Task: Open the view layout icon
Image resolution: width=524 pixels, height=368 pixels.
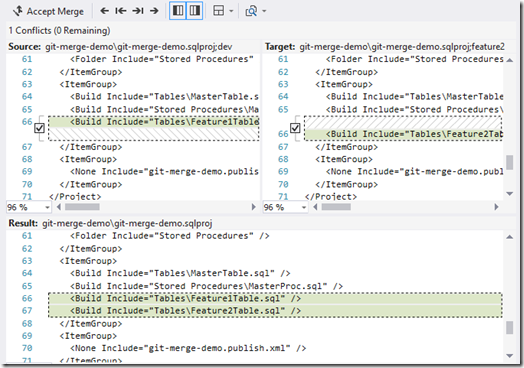Action: pyautogui.click(x=219, y=11)
